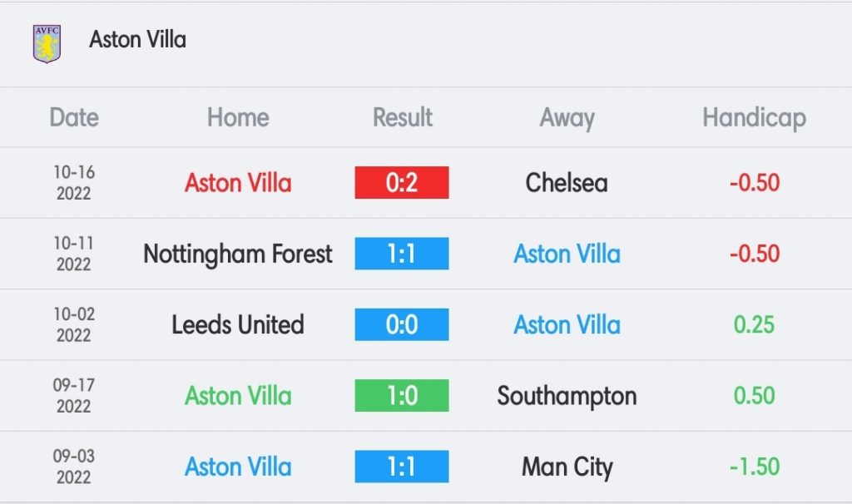Click the Chelsea team name
The height and width of the screenshot is (504, 852).
[567, 182]
